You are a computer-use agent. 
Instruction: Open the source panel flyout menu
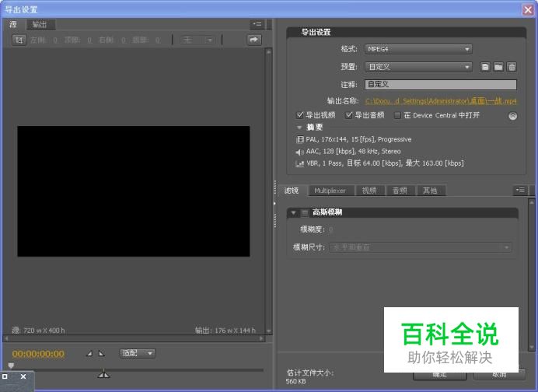pyautogui.click(x=257, y=24)
